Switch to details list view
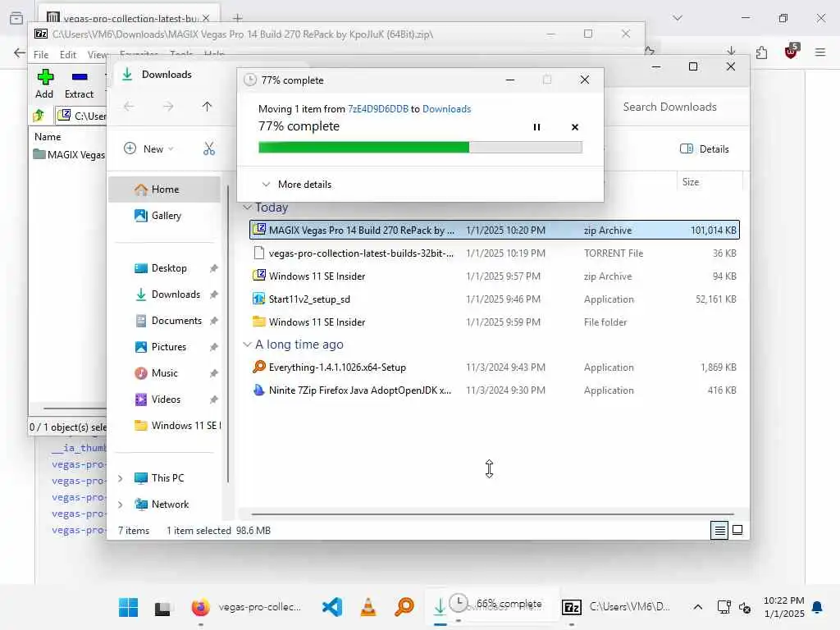Viewport: 840px width, 630px height. tap(719, 531)
